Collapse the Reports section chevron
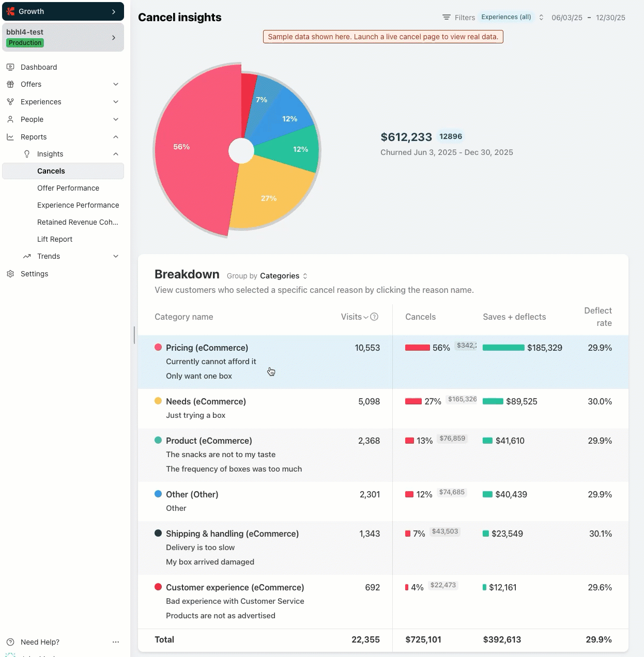Screen dimensions: 644x657 (x=116, y=137)
